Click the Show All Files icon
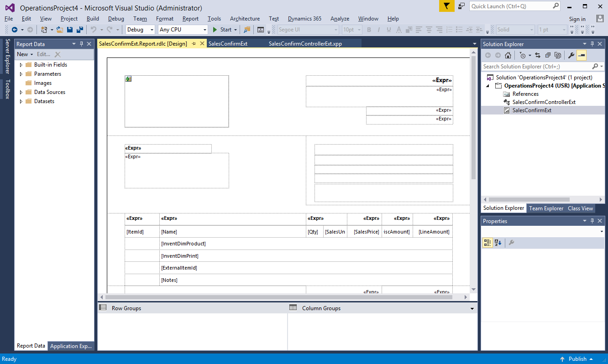Screen dimensions: 608x364 (558, 55)
